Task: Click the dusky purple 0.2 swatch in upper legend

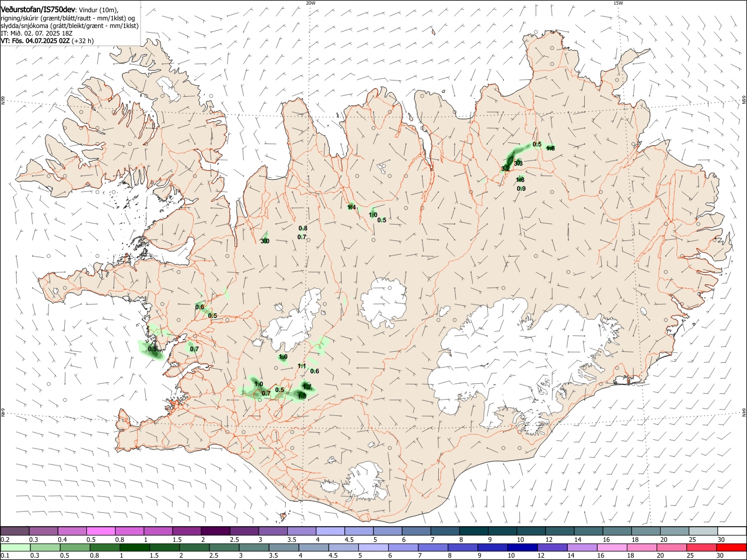Action: pos(15,531)
